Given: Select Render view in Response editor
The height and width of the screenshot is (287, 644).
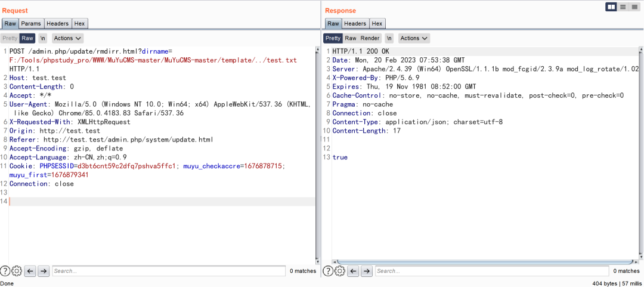Looking at the screenshot, I should coord(370,38).
